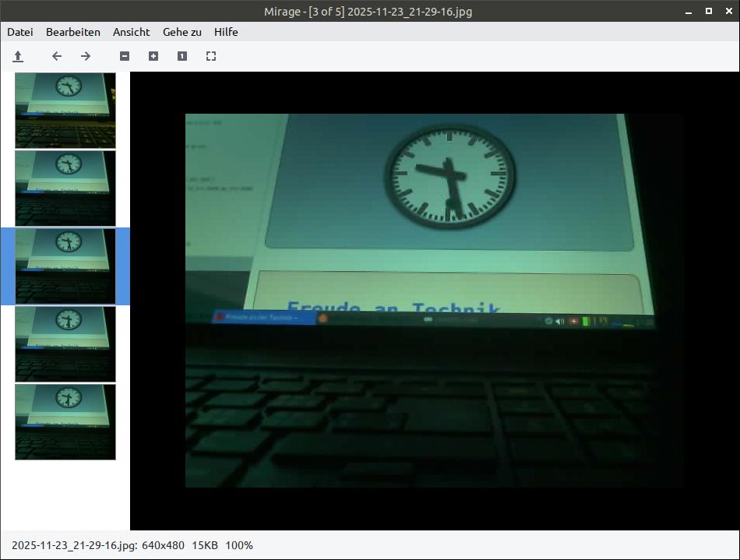Click the Open Image upload icon
740x560 pixels.
(18, 56)
